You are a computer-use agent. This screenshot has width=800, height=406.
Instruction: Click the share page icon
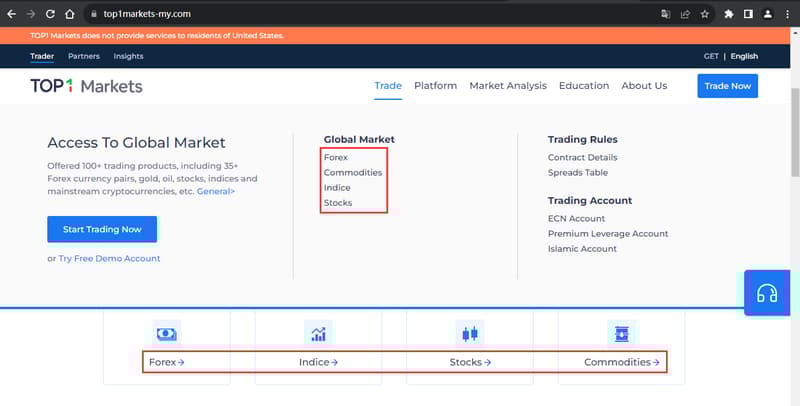pos(685,14)
